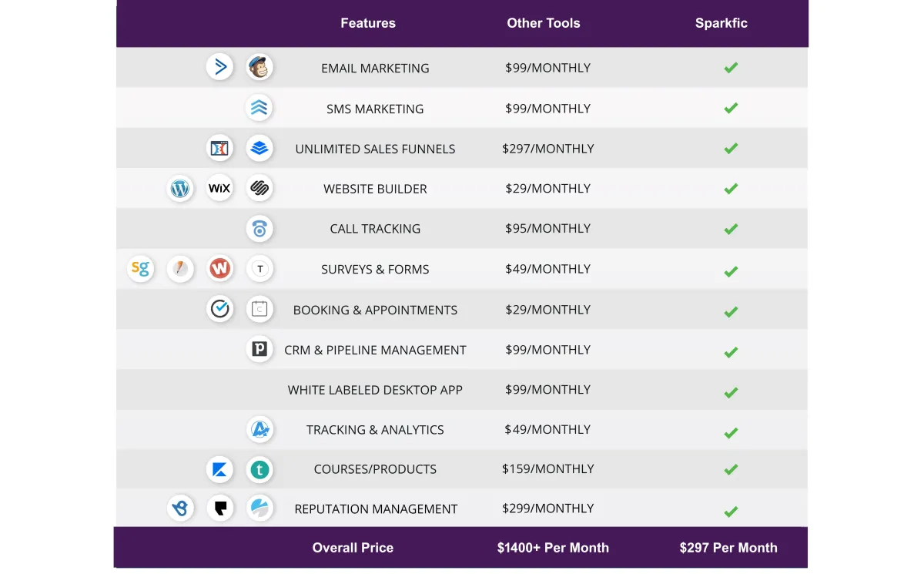The height and width of the screenshot is (574, 924).
Task: Click the green checkmark for Website Builder
Action: (x=731, y=189)
